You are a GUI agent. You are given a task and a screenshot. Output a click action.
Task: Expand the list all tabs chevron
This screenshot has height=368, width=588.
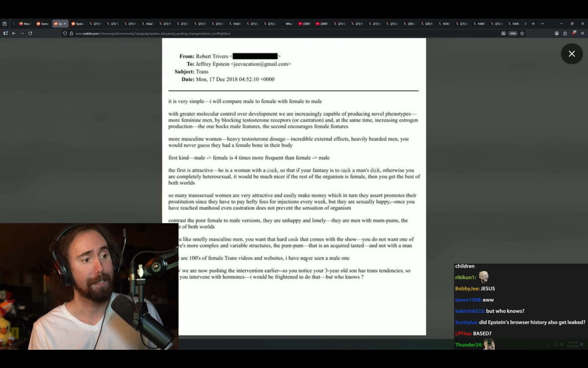(542, 24)
